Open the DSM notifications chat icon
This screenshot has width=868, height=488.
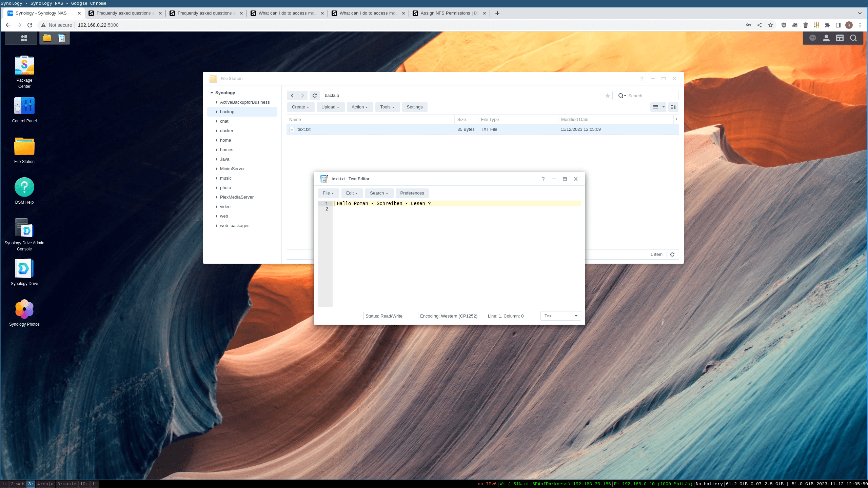(812, 38)
